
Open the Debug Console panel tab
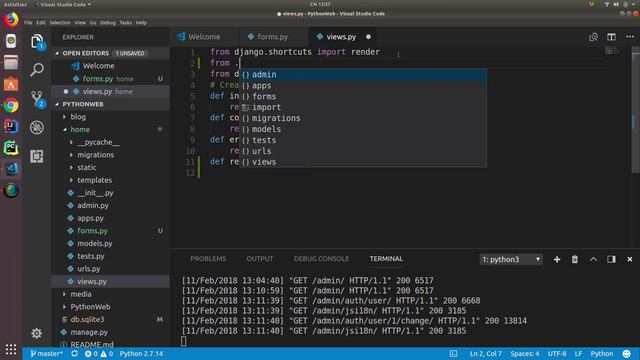coord(321,259)
